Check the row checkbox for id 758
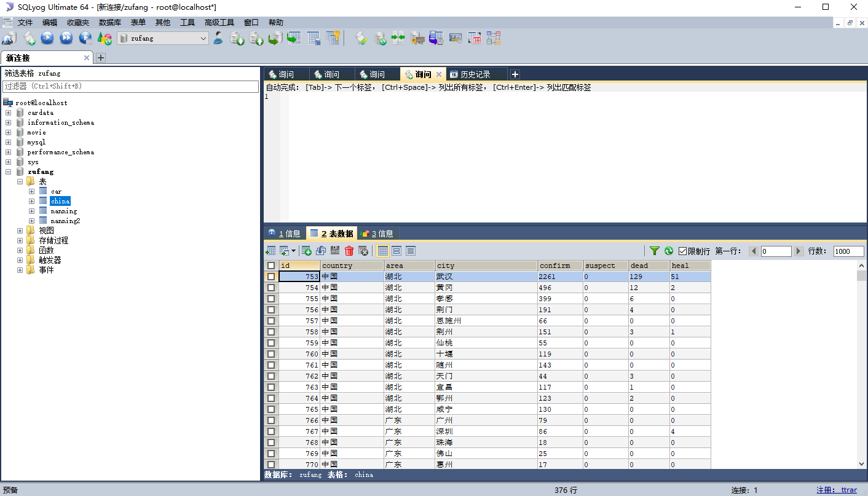The width and height of the screenshot is (868, 496). click(x=271, y=332)
